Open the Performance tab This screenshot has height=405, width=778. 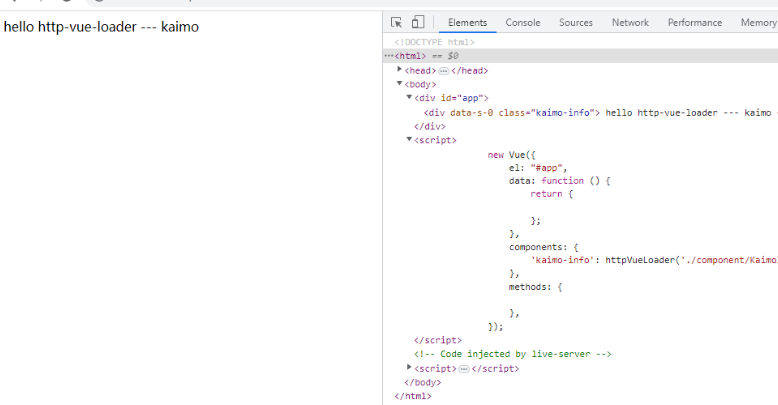tap(695, 22)
